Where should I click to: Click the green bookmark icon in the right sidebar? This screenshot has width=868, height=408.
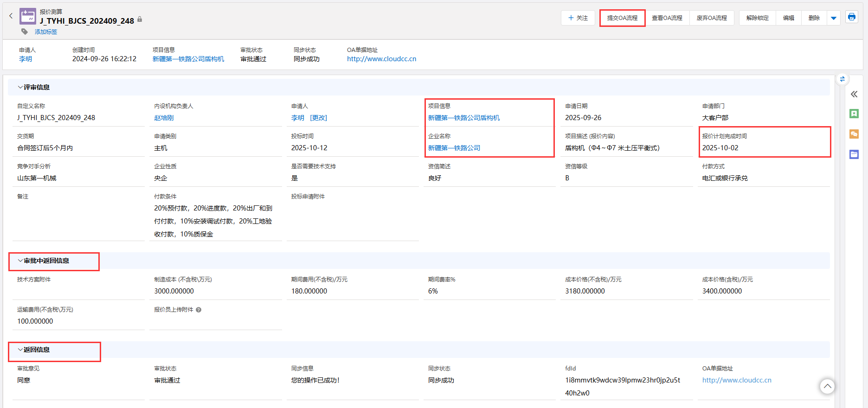[x=854, y=114]
